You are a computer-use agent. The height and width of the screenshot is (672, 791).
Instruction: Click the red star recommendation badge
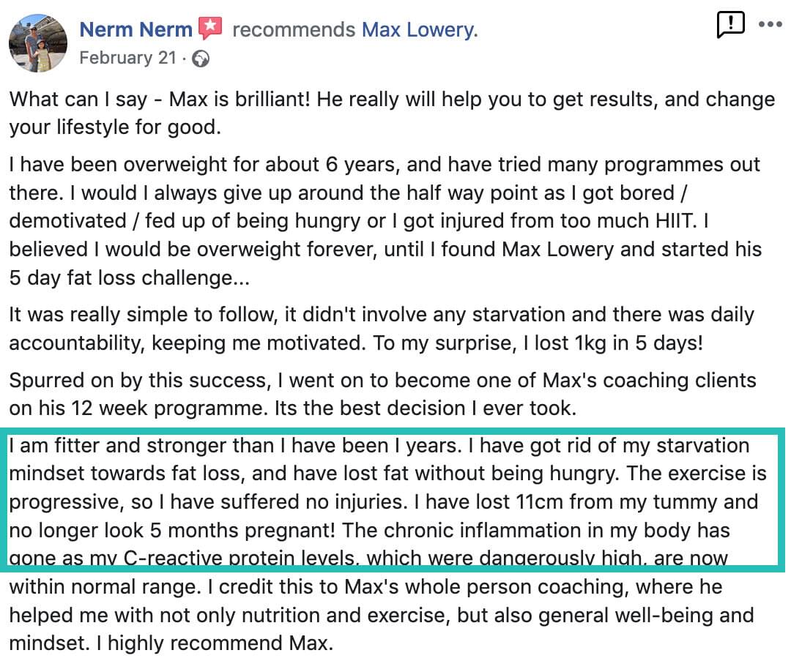point(210,28)
